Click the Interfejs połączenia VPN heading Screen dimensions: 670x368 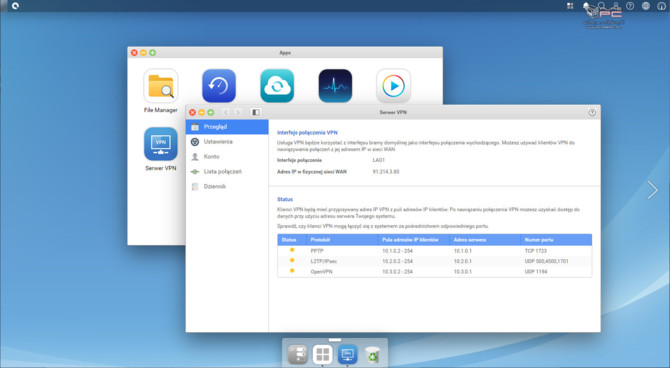(307, 133)
